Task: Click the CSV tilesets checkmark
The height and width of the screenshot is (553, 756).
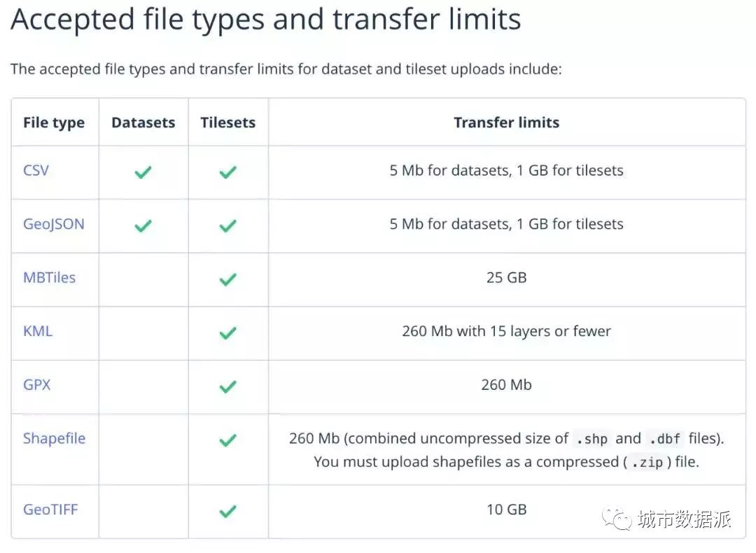Action: 227,171
